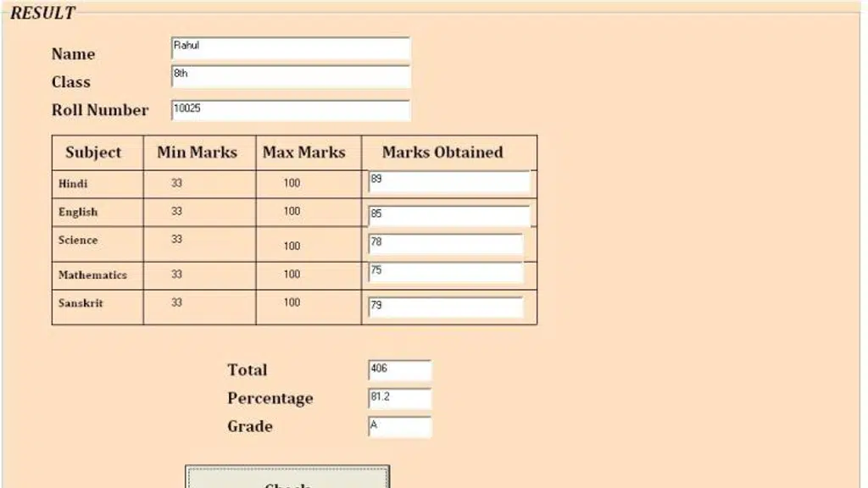Click the Check button at the bottom
The width and height of the screenshot is (868, 488).
coord(287,477)
